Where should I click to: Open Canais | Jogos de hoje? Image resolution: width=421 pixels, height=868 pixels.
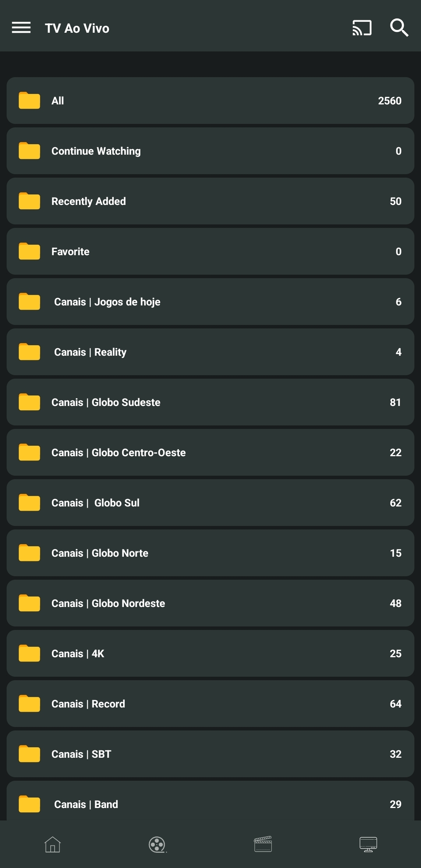point(210,302)
